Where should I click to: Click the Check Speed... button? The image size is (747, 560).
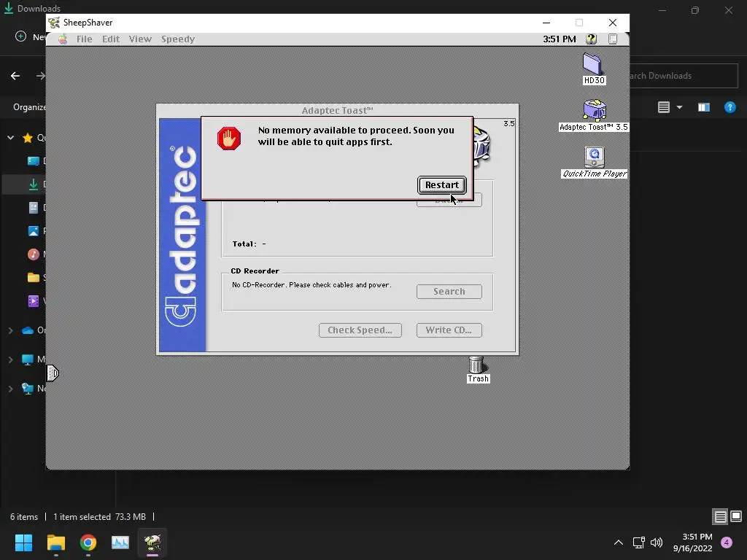pos(360,330)
